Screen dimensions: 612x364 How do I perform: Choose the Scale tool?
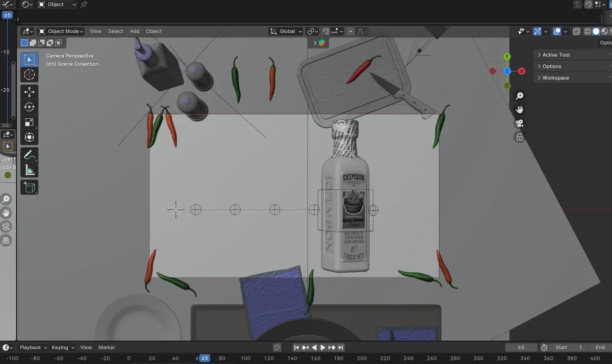pyautogui.click(x=29, y=122)
